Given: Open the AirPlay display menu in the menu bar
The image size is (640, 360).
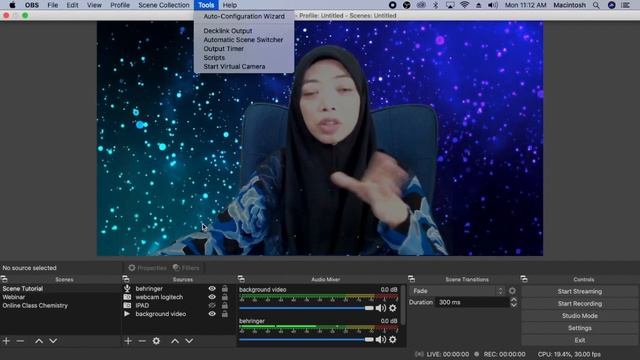Looking at the screenshot, I should pos(450,5).
